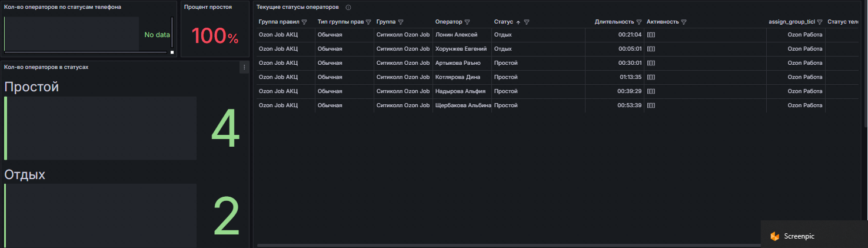Show info for Текущие статусы операторов panel
Screen dimensions: 868x248
[348, 8]
